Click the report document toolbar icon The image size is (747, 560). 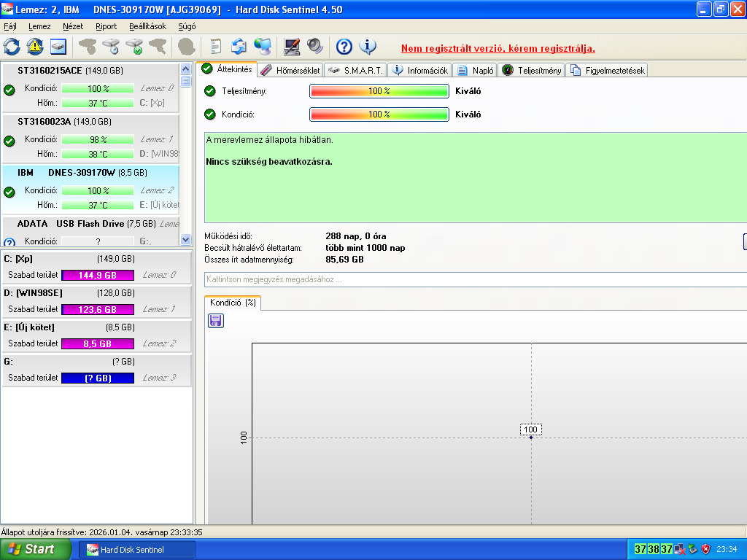[216, 47]
